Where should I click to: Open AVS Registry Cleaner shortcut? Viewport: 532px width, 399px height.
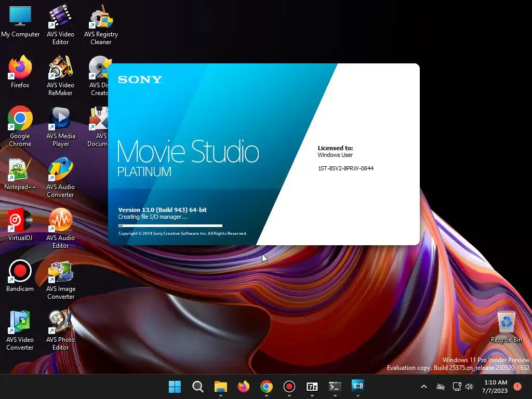tap(101, 25)
